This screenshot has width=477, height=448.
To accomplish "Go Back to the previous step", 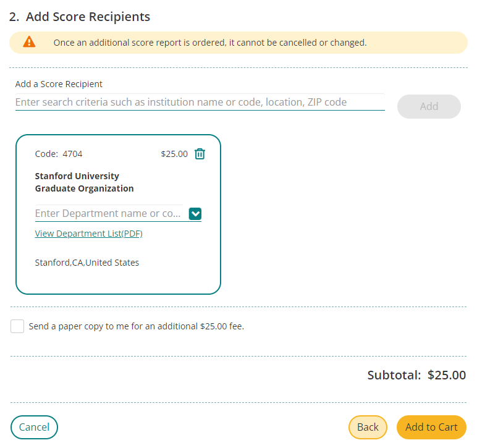I will click(368, 427).
